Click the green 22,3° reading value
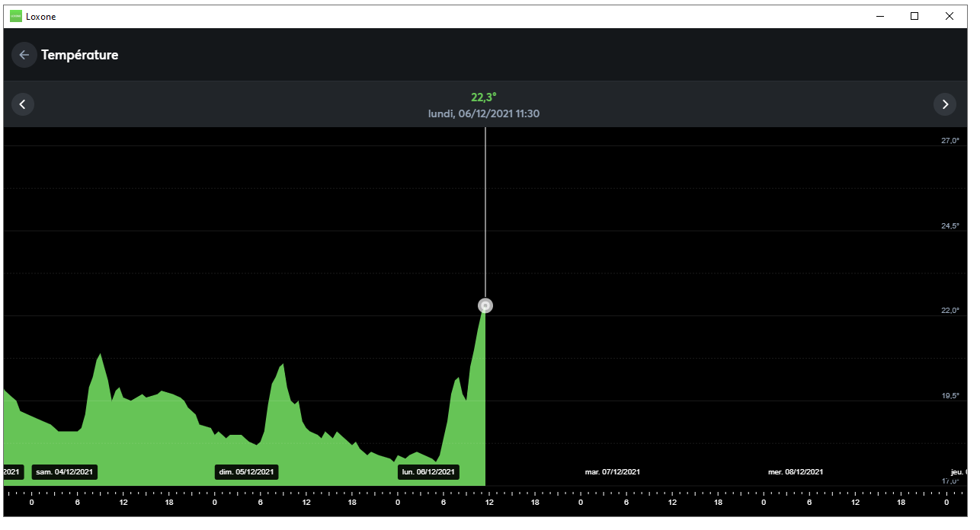980x530 pixels. point(484,97)
